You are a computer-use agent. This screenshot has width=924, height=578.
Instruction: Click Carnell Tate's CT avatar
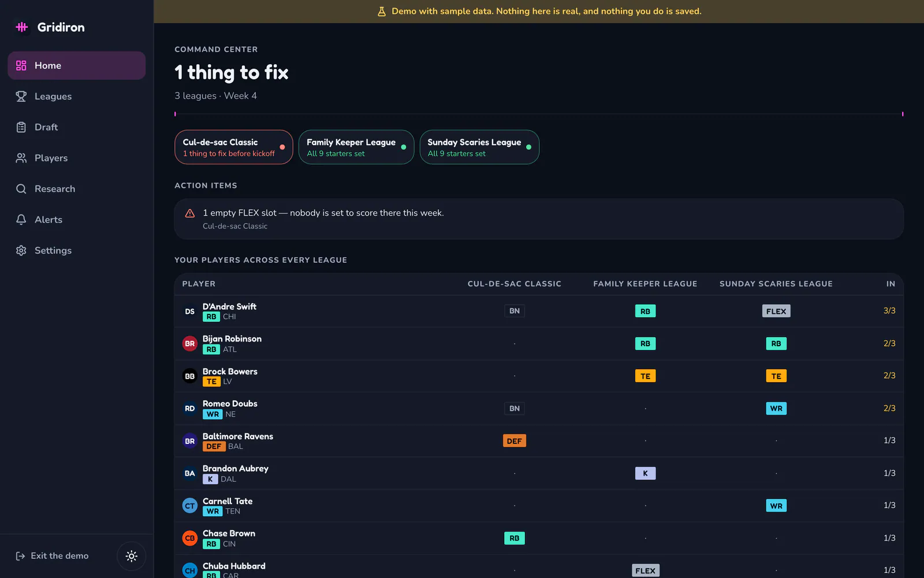pyautogui.click(x=190, y=506)
